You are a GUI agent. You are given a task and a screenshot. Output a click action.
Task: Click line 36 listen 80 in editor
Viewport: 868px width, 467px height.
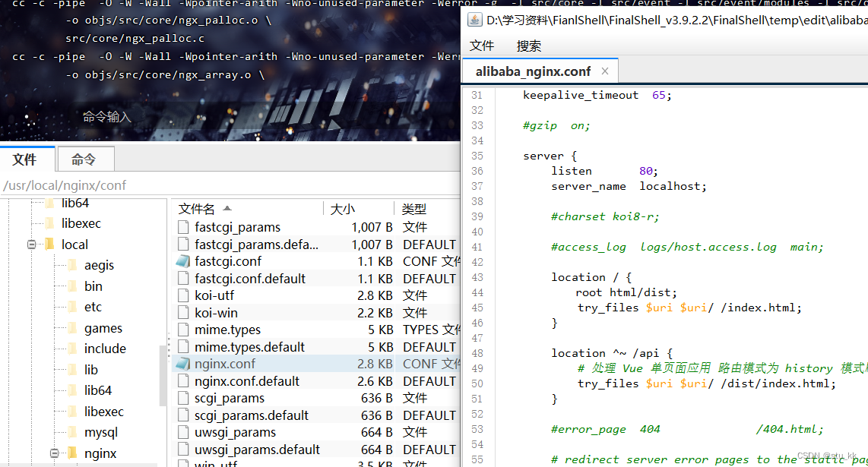(604, 171)
